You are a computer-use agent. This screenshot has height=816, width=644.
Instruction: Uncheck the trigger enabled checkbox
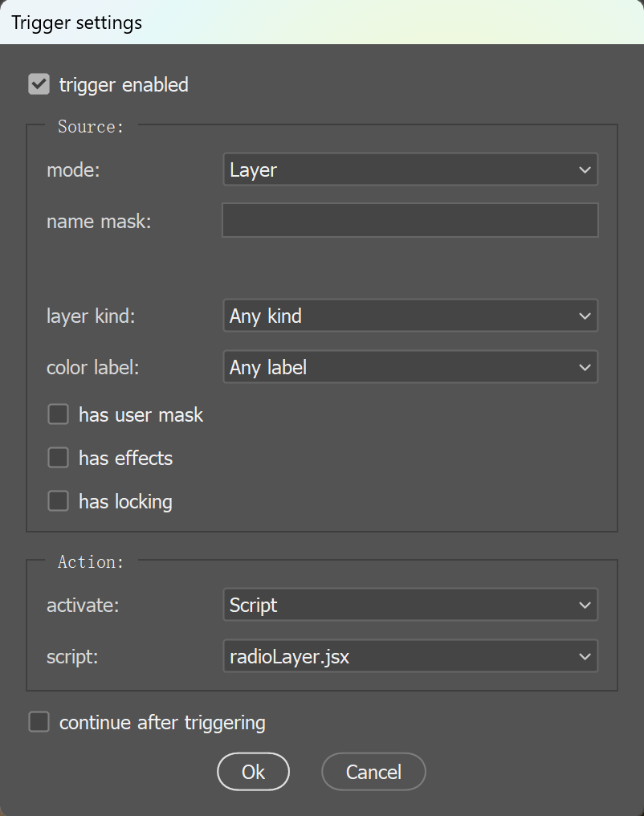pyautogui.click(x=39, y=84)
